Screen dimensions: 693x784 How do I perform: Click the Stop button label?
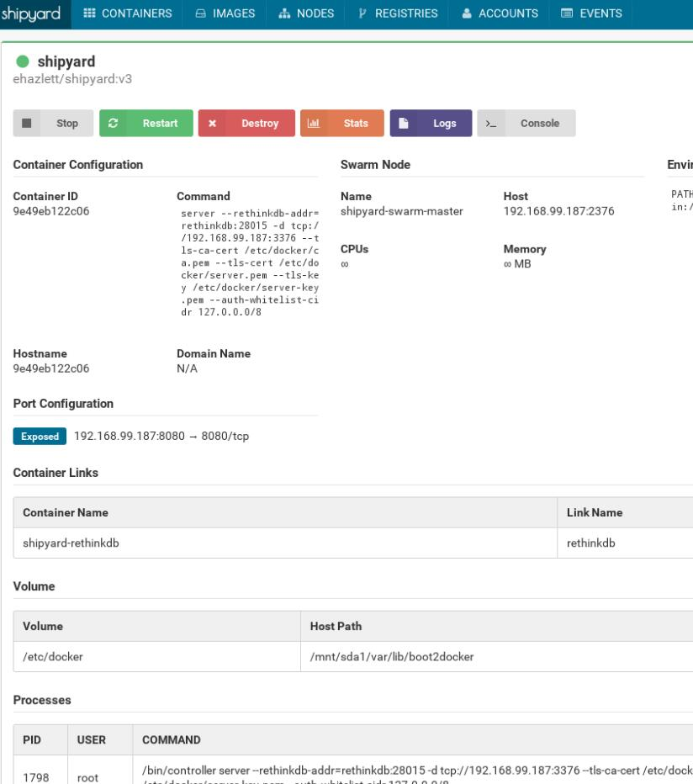tap(67, 123)
